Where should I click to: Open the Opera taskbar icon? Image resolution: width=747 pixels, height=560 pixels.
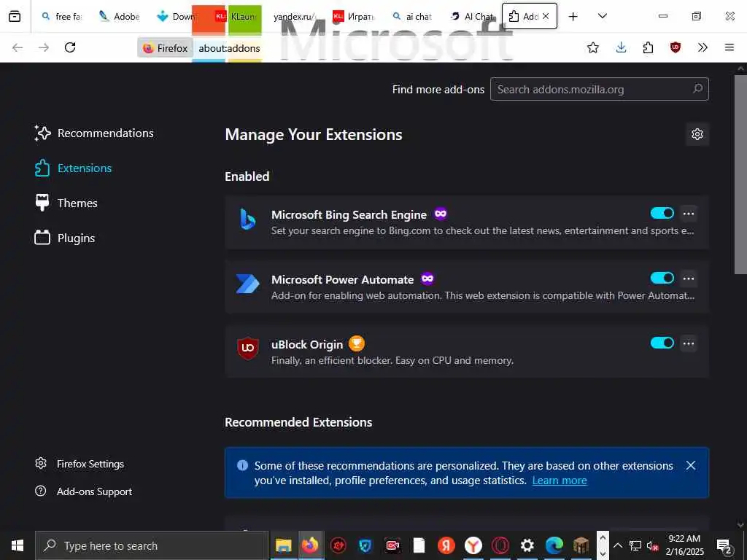(500, 545)
